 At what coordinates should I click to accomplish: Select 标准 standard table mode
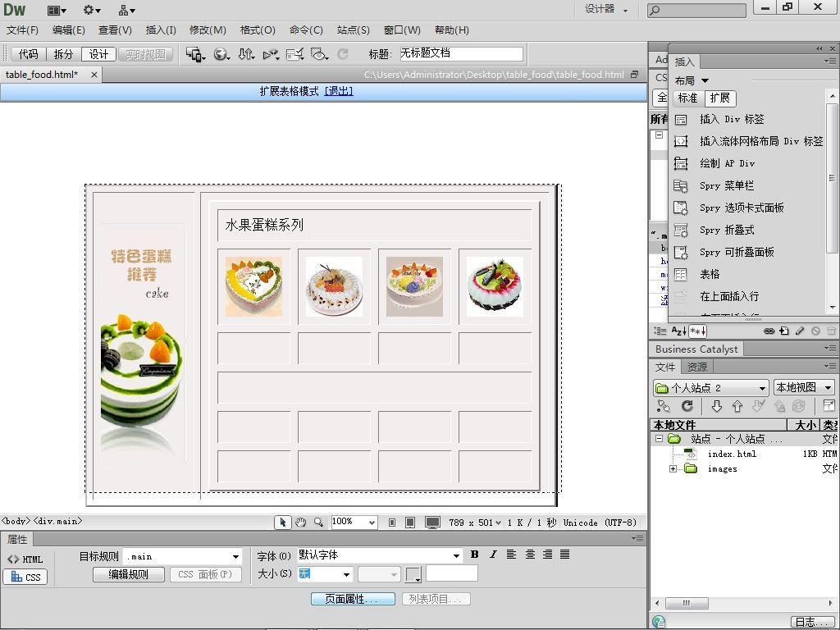point(688,98)
